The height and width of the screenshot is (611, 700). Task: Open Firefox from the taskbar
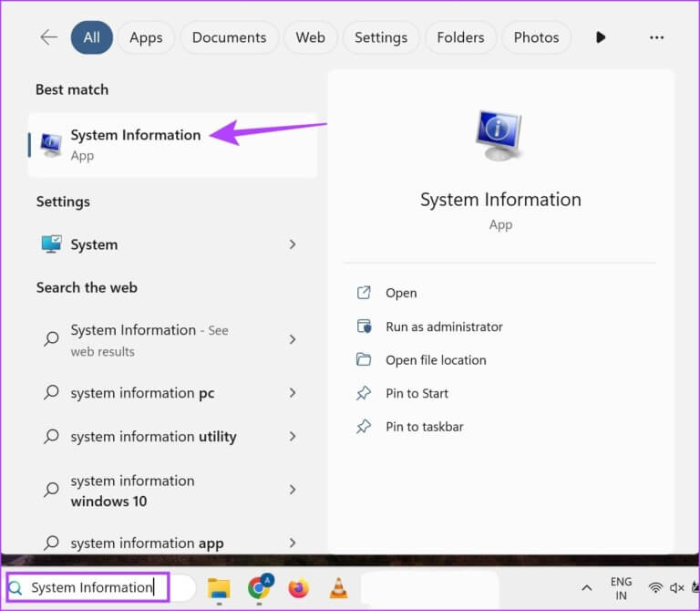(x=299, y=588)
